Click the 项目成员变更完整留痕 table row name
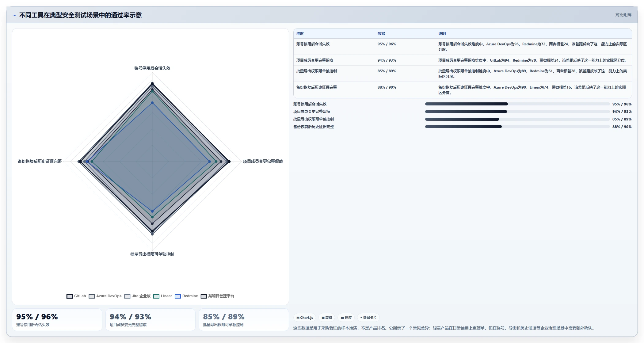The height and width of the screenshot is (343, 644). click(315, 60)
